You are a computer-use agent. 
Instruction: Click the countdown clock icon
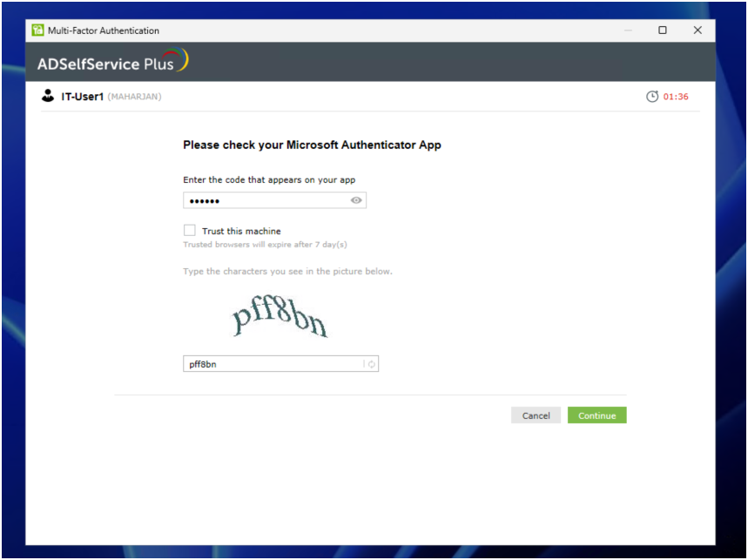652,97
